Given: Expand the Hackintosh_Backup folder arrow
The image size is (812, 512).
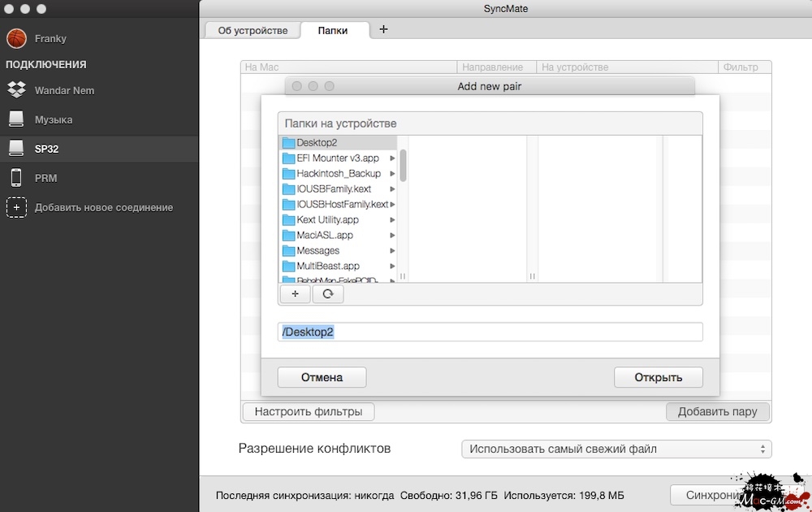Looking at the screenshot, I should pyautogui.click(x=392, y=174).
